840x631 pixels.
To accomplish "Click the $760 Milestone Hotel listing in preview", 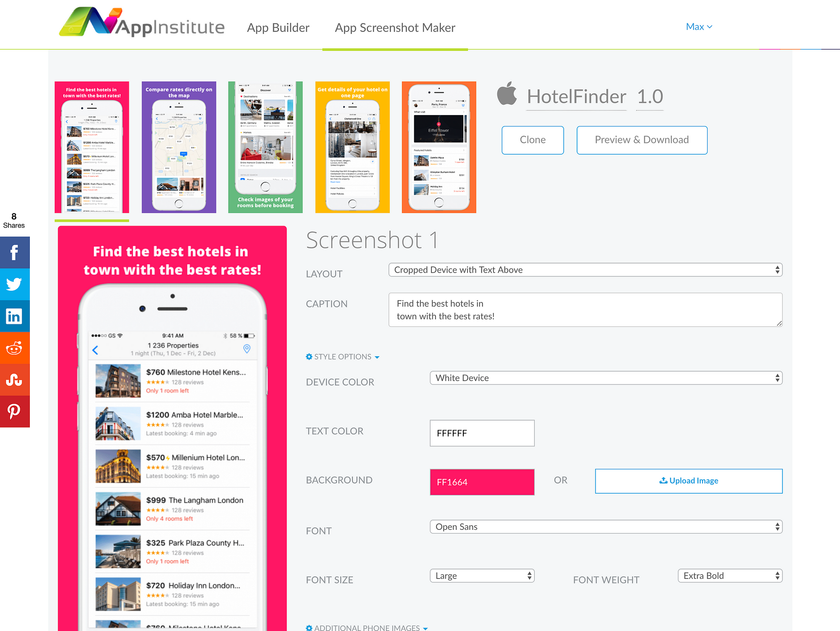I will (173, 381).
